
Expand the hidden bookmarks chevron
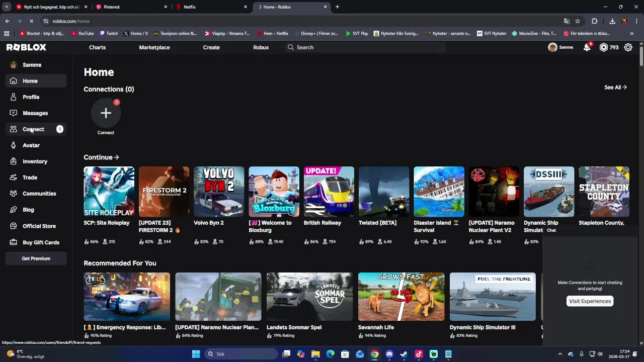coord(632,34)
